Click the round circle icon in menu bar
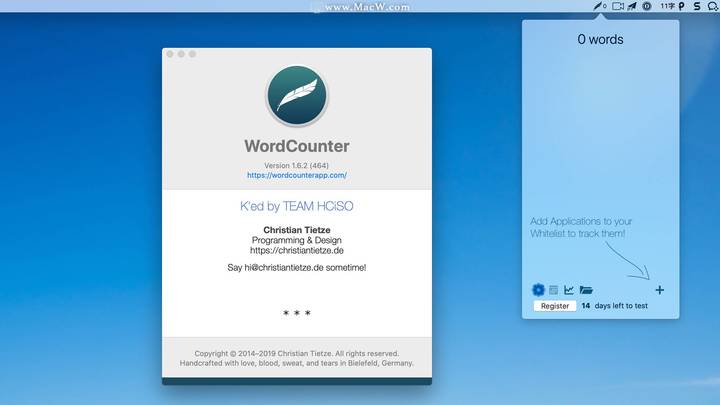720x405 pixels. [647, 6]
